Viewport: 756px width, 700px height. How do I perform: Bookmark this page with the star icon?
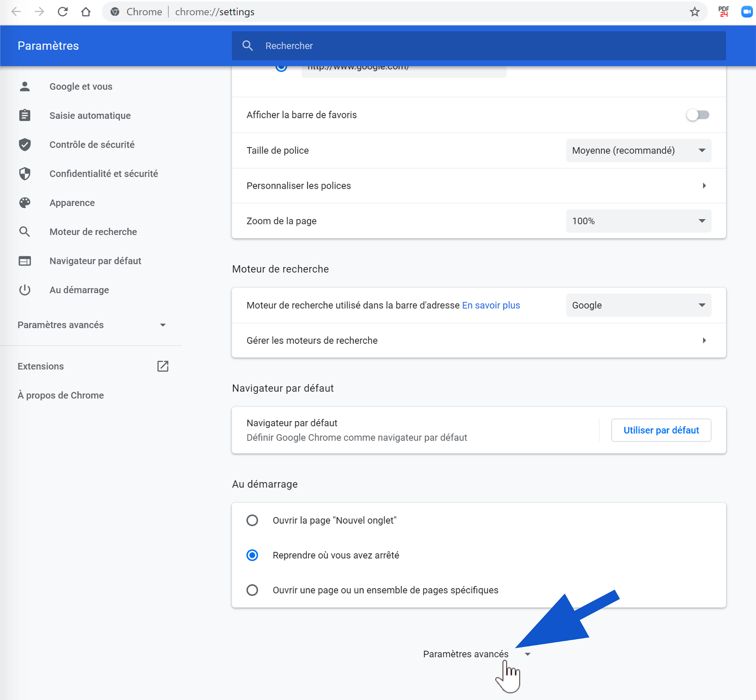tap(694, 12)
